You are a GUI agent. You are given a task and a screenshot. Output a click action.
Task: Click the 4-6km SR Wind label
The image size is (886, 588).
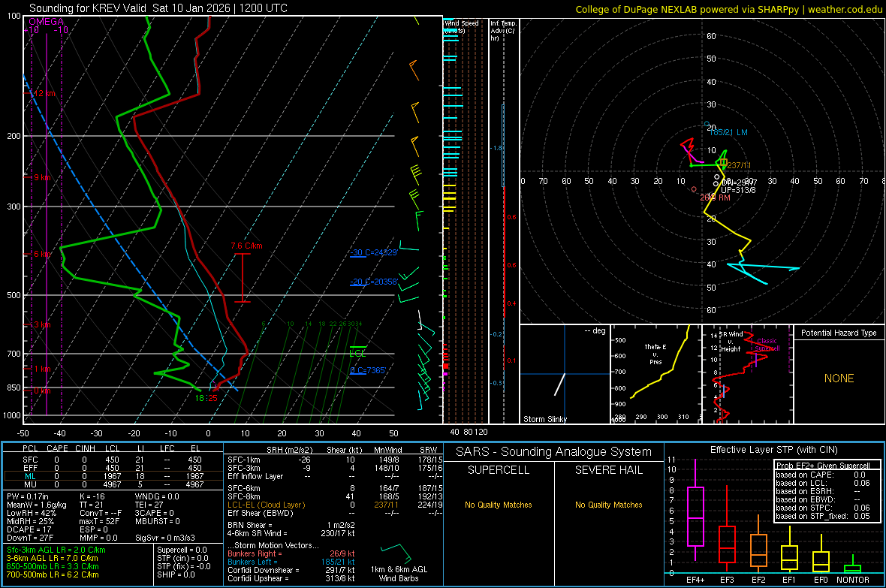click(x=257, y=533)
